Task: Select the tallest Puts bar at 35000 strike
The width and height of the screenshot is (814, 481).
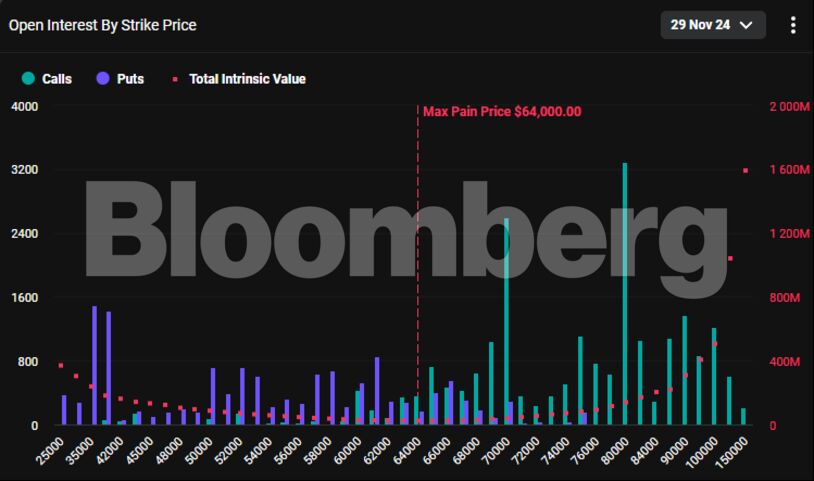Action: 94,365
